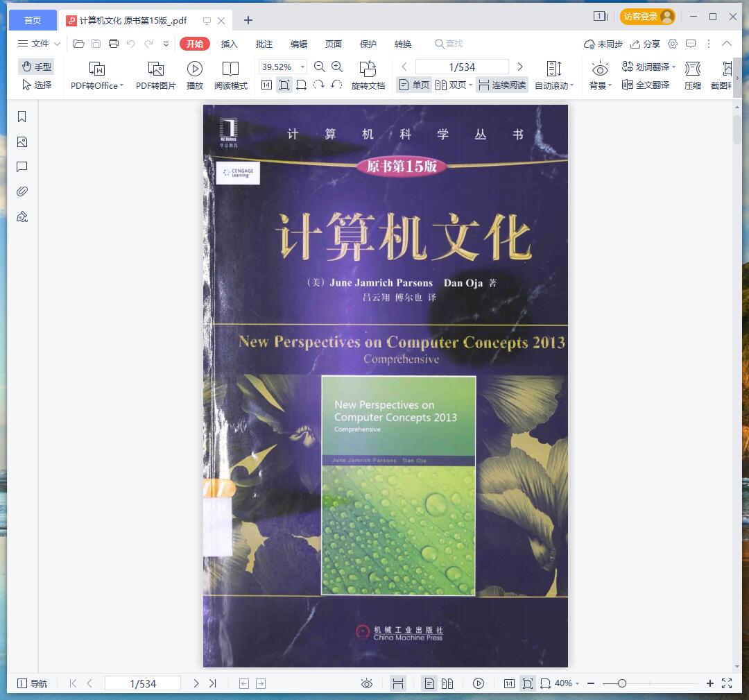Image resolution: width=749 pixels, height=700 pixels.
Task: Set actual size 1:1 in ribbon
Action: pyautogui.click(x=266, y=85)
